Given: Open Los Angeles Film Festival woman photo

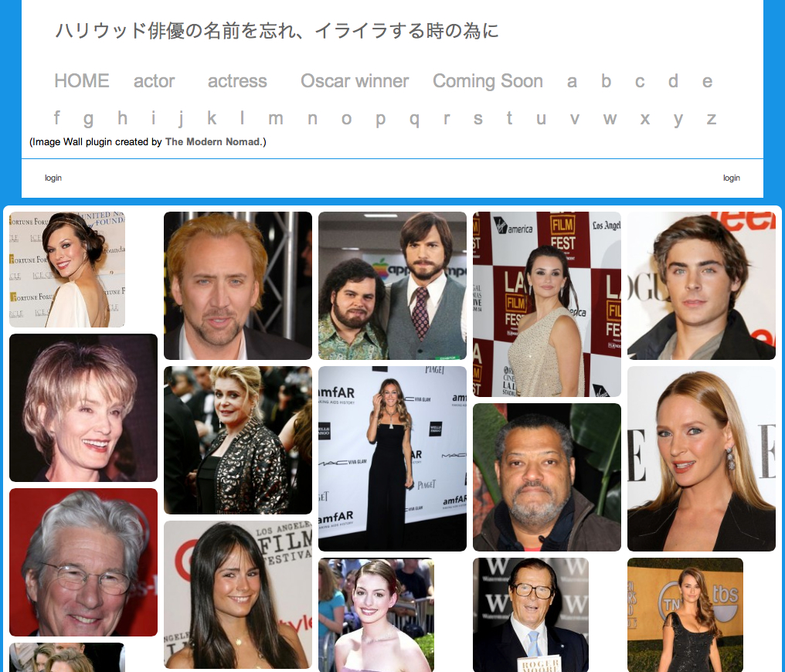Looking at the screenshot, I should click(x=238, y=595).
